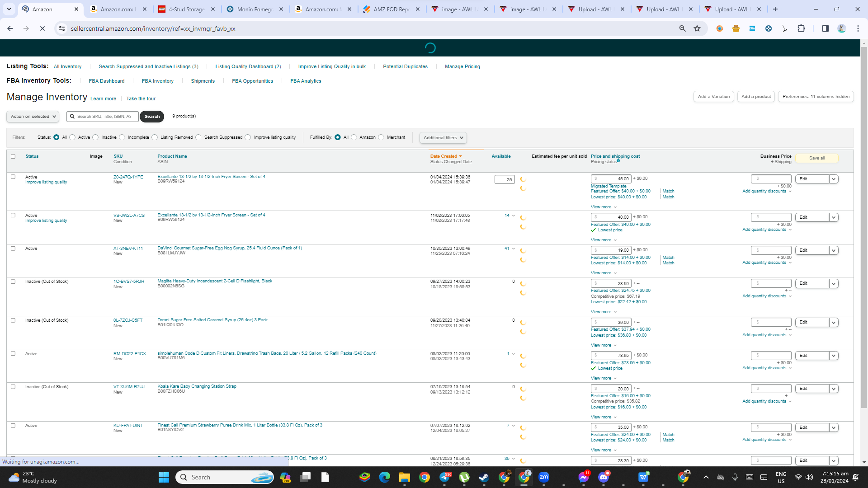Open Chrome's three-dot menu
Viewport: 868px width, 488px height.
click(858, 28)
